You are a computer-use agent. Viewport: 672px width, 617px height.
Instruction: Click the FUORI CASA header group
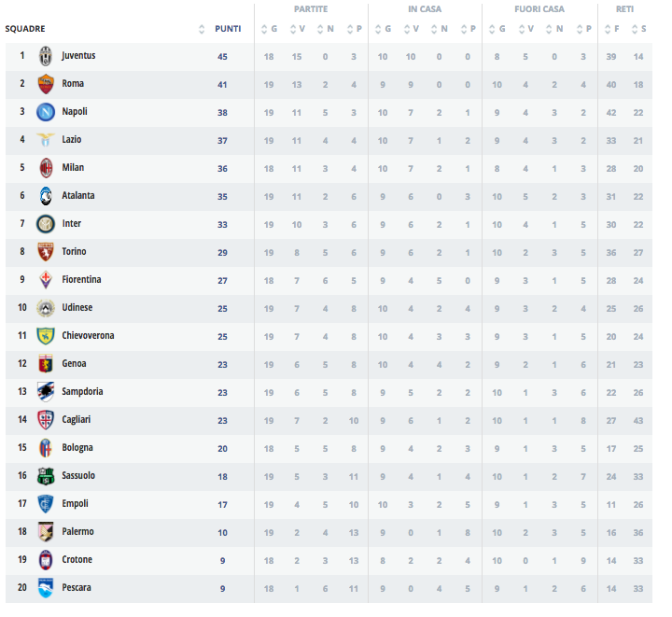pyautogui.click(x=539, y=9)
